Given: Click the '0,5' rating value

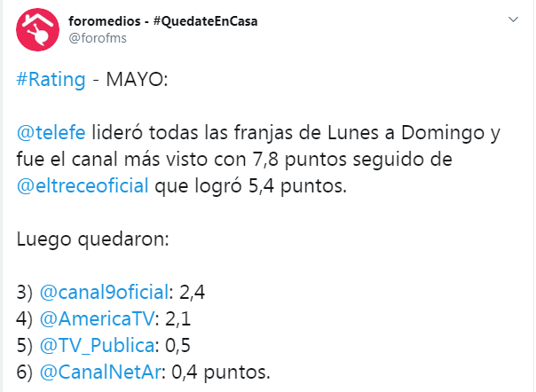Looking at the screenshot, I should click(x=177, y=346).
